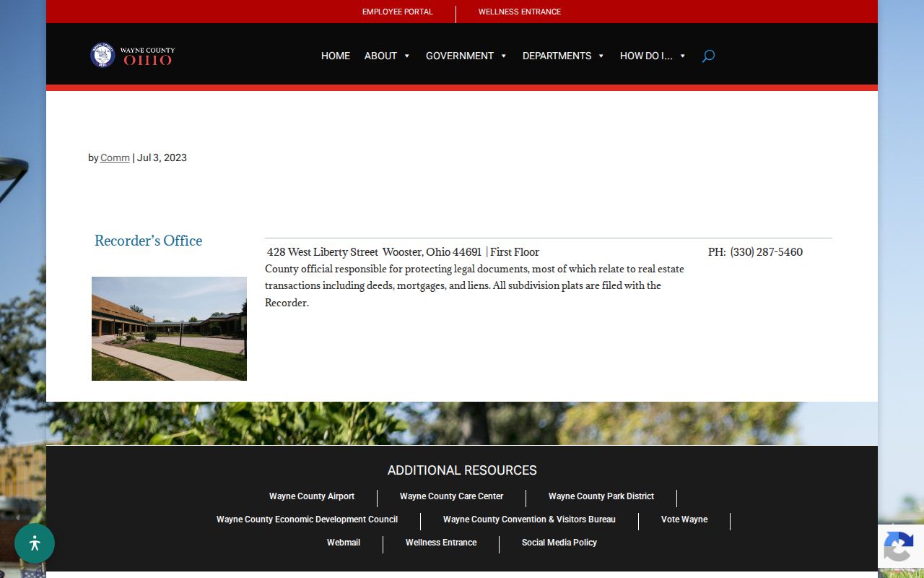Click the phone number (330) 287-5460
The image size is (924, 578).
(x=767, y=252)
